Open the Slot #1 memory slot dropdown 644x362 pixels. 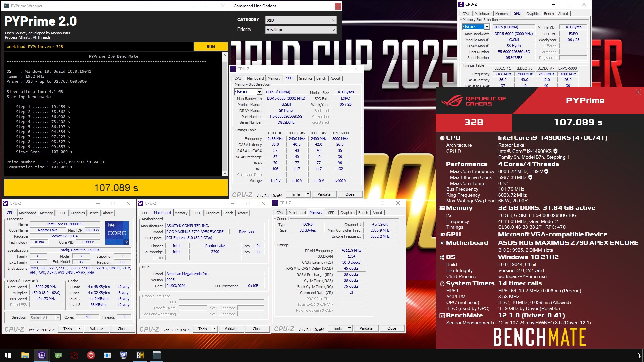[248, 92]
